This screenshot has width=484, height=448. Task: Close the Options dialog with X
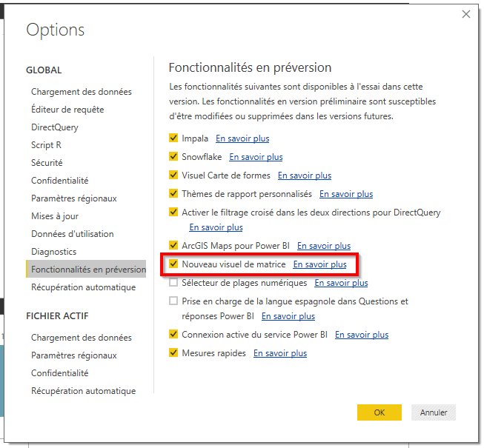click(x=466, y=14)
